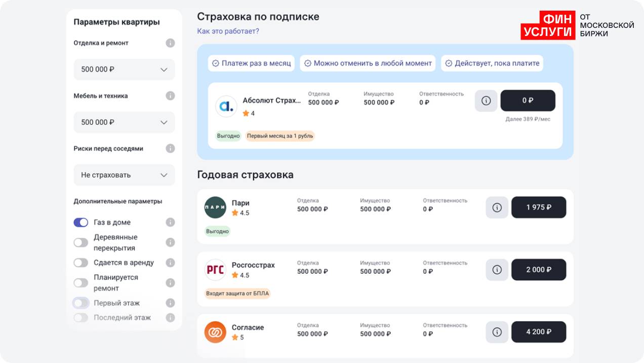Enable the Планируется ремонт toggle
644x363 pixels.
[81, 283]
